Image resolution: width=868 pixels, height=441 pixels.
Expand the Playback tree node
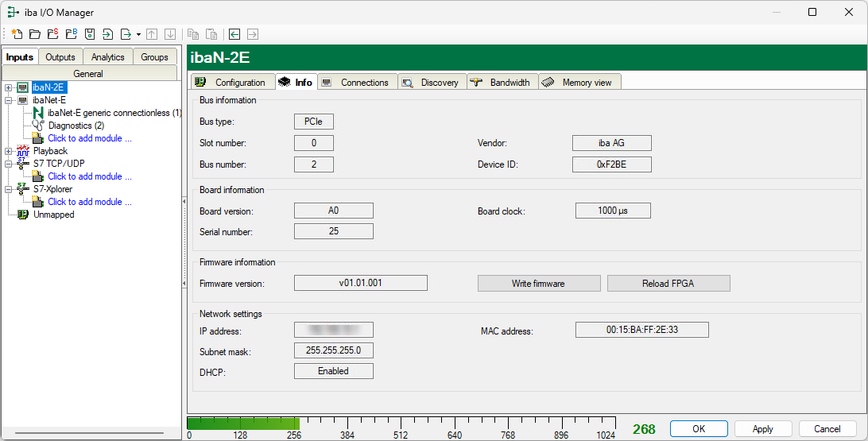8,151
